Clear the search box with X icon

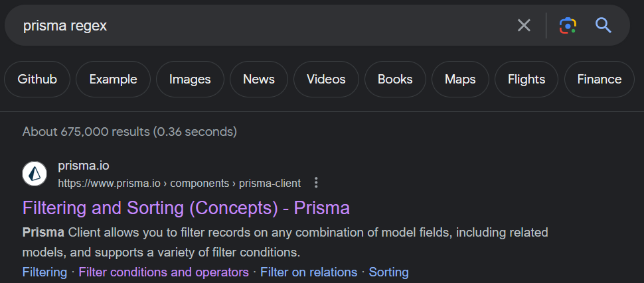(524, 25)
